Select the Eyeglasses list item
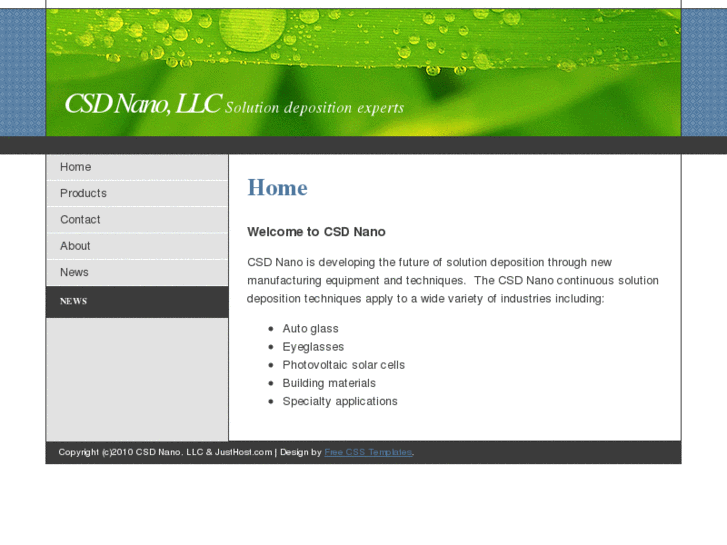 313,347
